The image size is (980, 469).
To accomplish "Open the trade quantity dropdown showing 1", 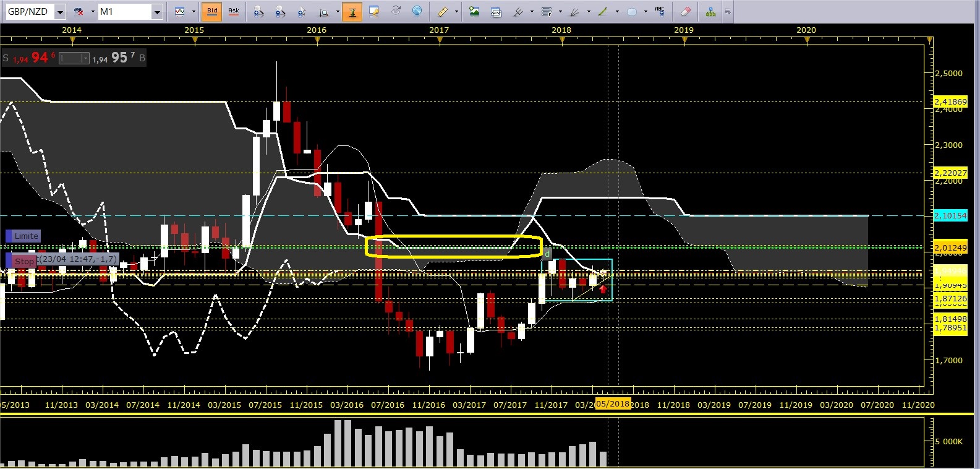I will (85, 58).
